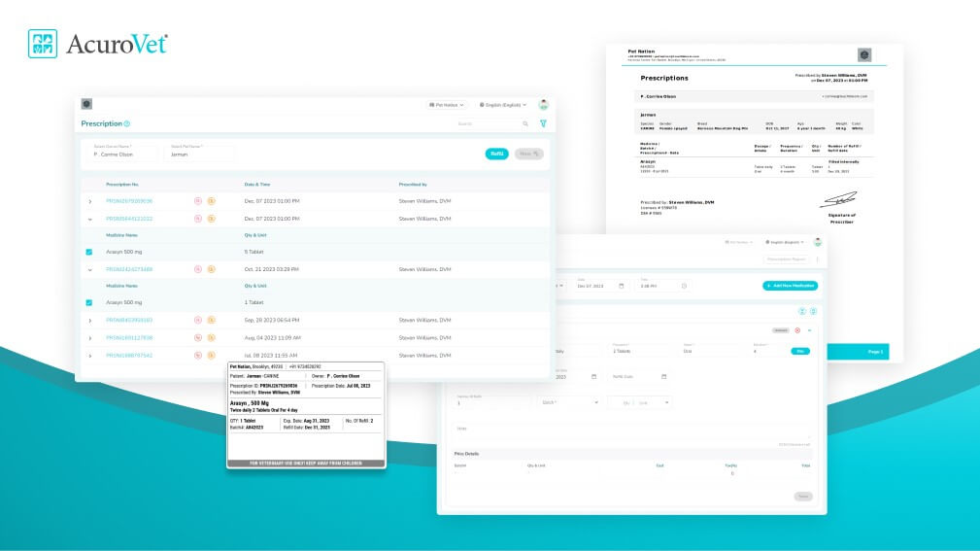Open calendar icon for Dec 07, 2023 date
Viewport: 980px width, 551px height.
tap(622, 286)
